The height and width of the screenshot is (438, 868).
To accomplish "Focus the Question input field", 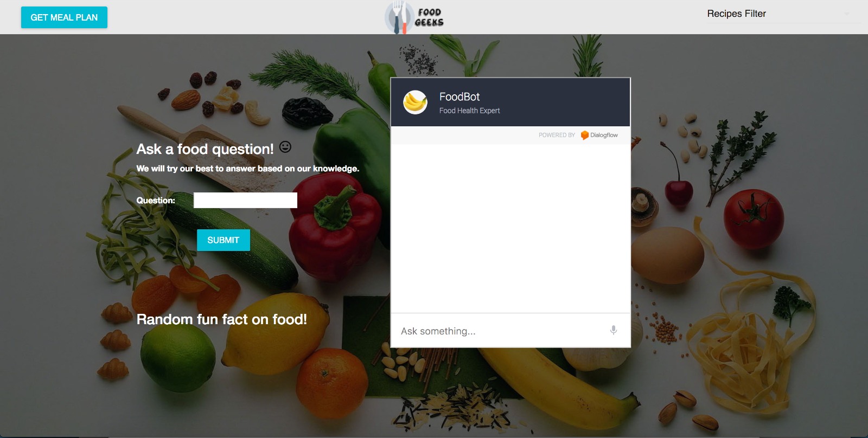I will coord(245,200).
